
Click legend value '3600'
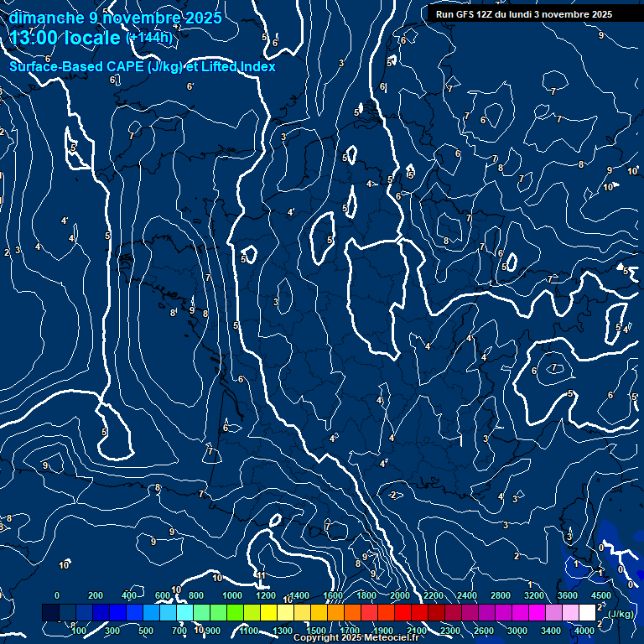[x=568, y=595]
